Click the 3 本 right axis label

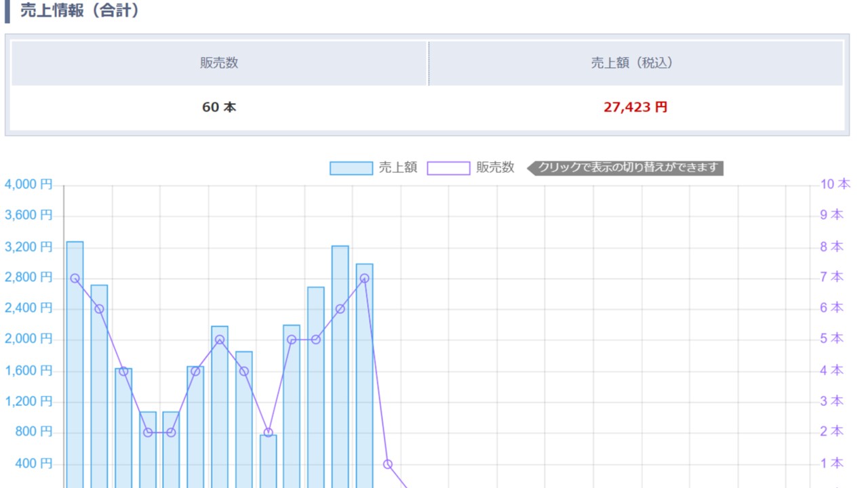[832, 401]
